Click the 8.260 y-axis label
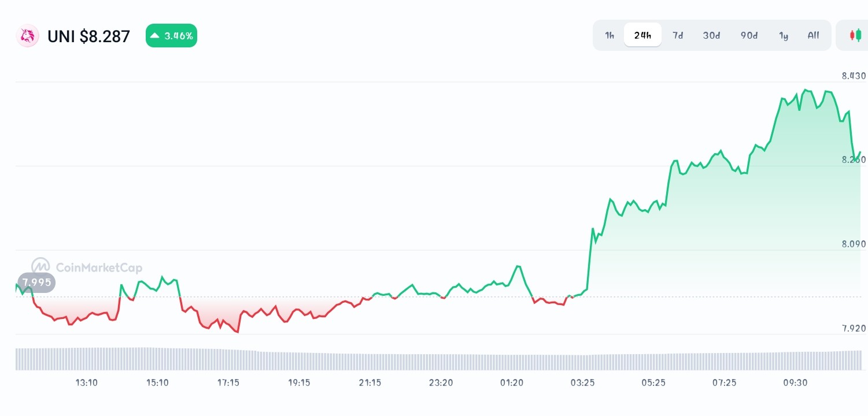The height and width of the screenshot is (416, 868). point(854,160)
